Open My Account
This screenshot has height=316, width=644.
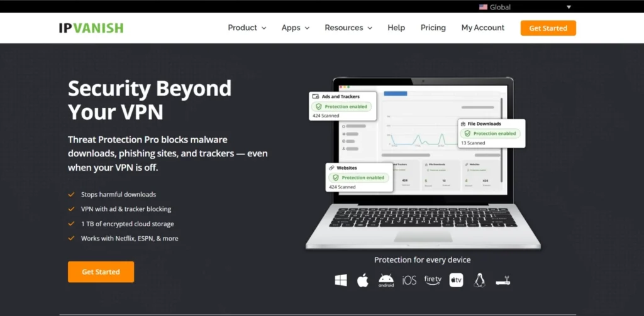tap(483, 28)
